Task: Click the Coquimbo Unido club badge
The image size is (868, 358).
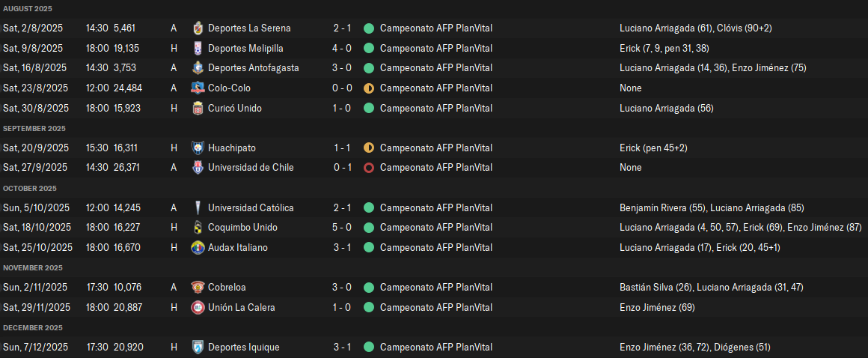Action: click(198, 227)
